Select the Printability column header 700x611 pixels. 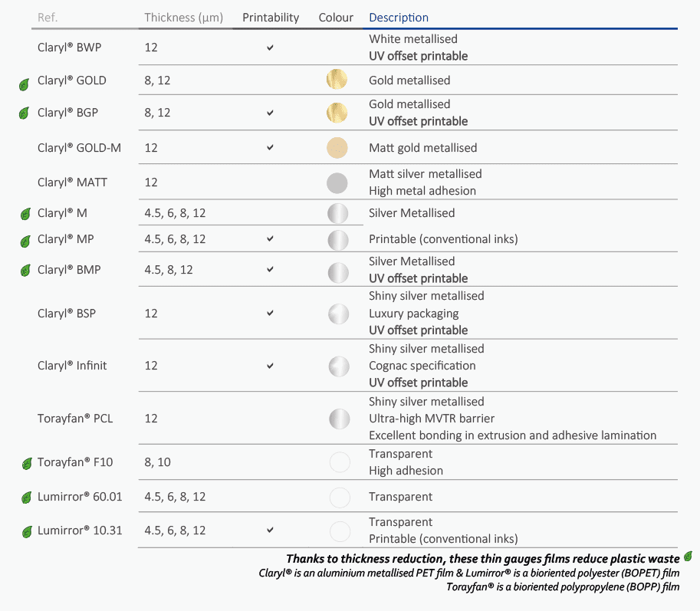(271, 18)
